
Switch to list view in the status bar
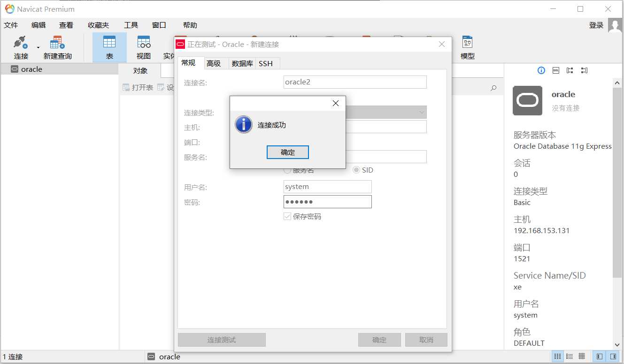pyautogui.click(x=570, y=356)
